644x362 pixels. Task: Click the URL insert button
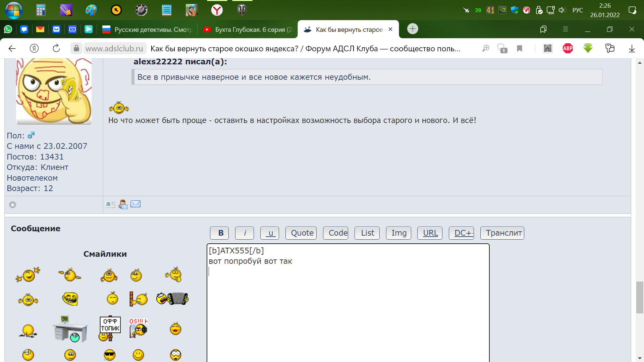click(430, 233)
